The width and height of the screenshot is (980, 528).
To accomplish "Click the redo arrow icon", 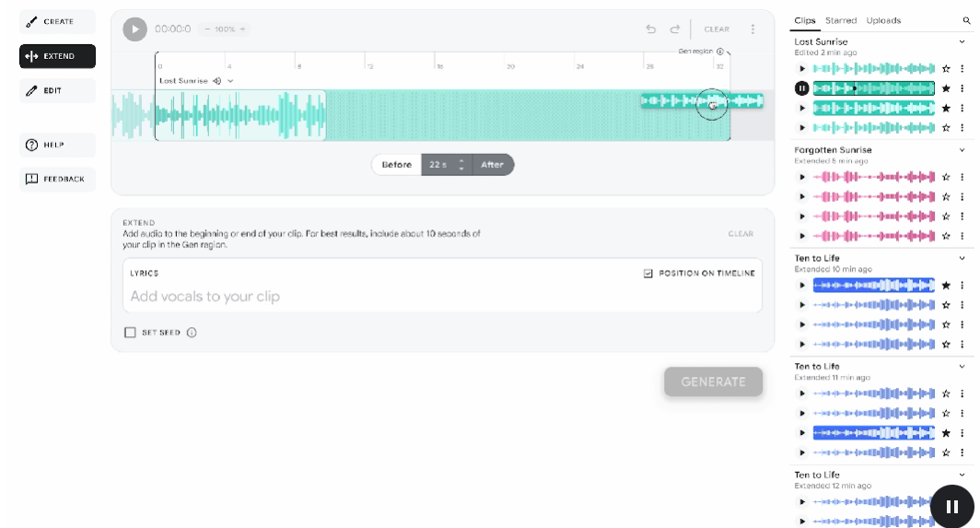I will [x=675, y=29].
